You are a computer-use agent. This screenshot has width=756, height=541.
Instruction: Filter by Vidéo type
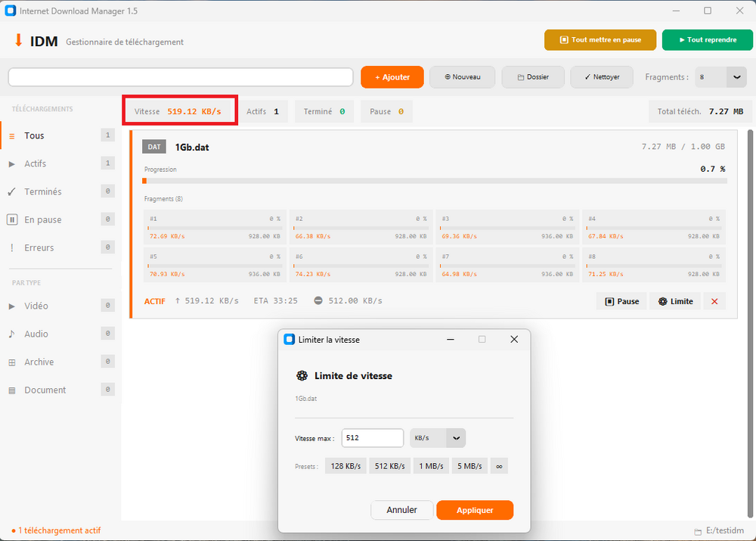click(x=60, y=306)
